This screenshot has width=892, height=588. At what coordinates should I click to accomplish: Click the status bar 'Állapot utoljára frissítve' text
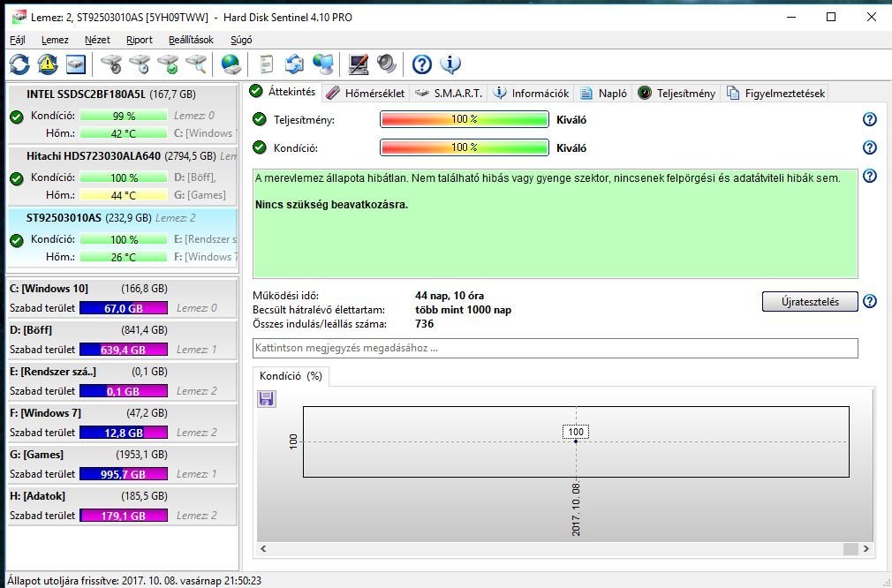(x=134, y=581)
